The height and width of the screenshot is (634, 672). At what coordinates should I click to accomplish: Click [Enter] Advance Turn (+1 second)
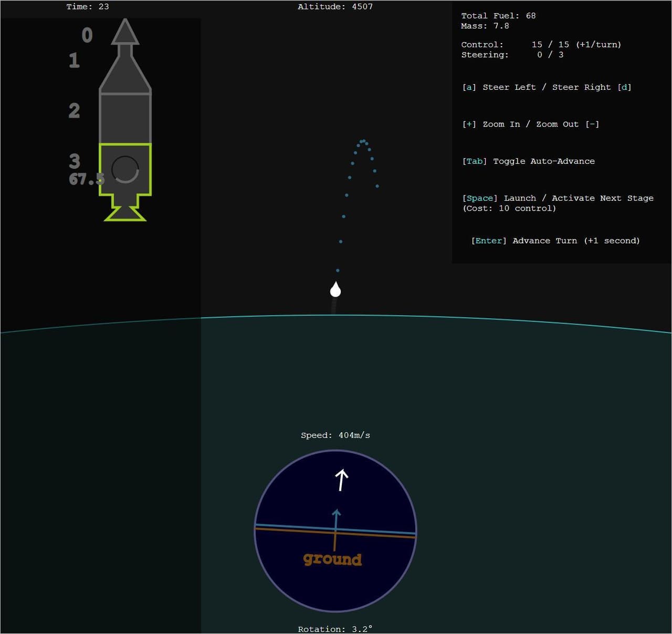[x=555, y=241]
